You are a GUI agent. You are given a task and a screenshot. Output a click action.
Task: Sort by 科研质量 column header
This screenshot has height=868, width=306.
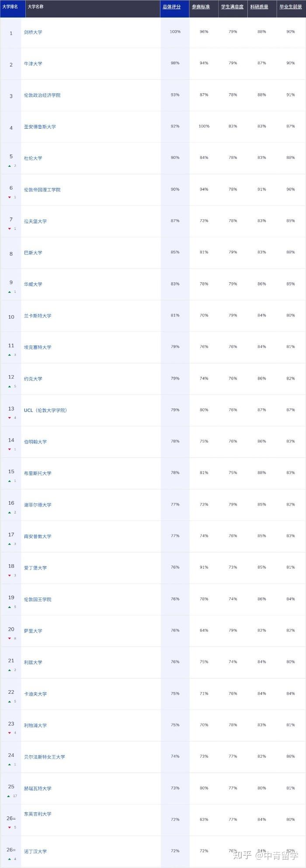[x=259, y=7]
